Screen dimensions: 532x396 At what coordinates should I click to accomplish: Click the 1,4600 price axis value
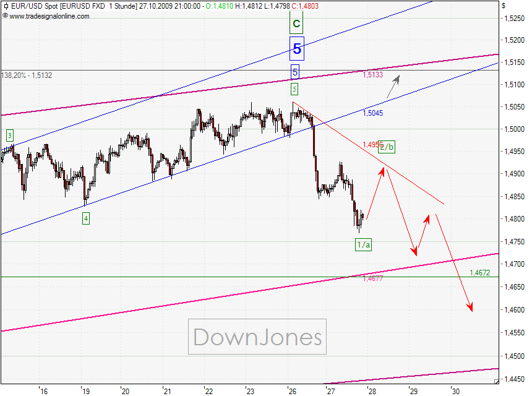[x=514, y=310]
